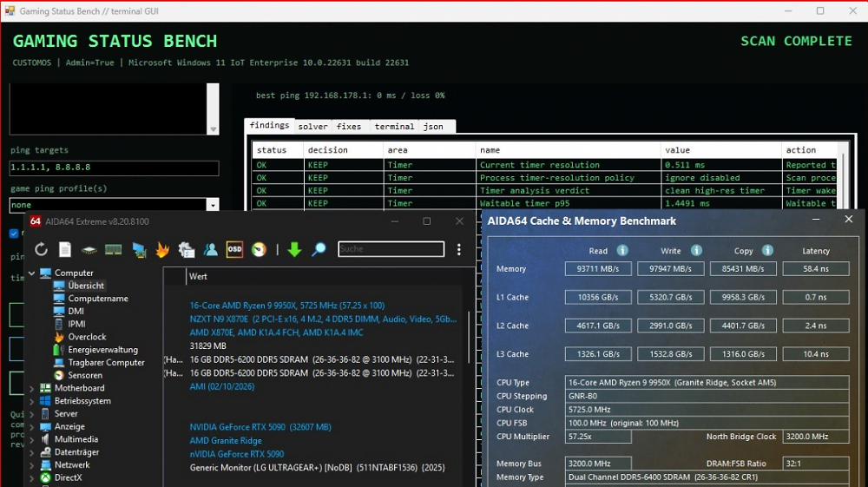
Task: Switch to the terminal tab
Action: click(394, 127)
